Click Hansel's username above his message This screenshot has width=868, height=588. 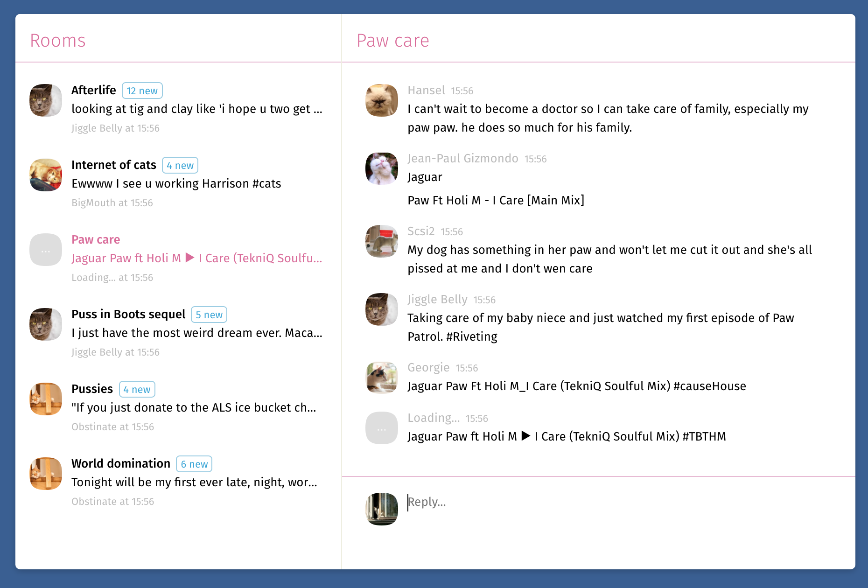point(426,90)
